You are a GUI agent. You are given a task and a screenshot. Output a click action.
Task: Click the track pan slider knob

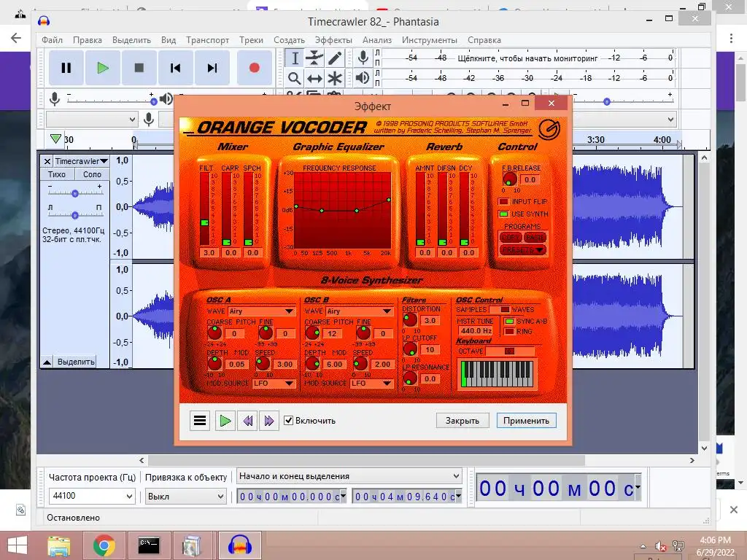coord(75,215)
